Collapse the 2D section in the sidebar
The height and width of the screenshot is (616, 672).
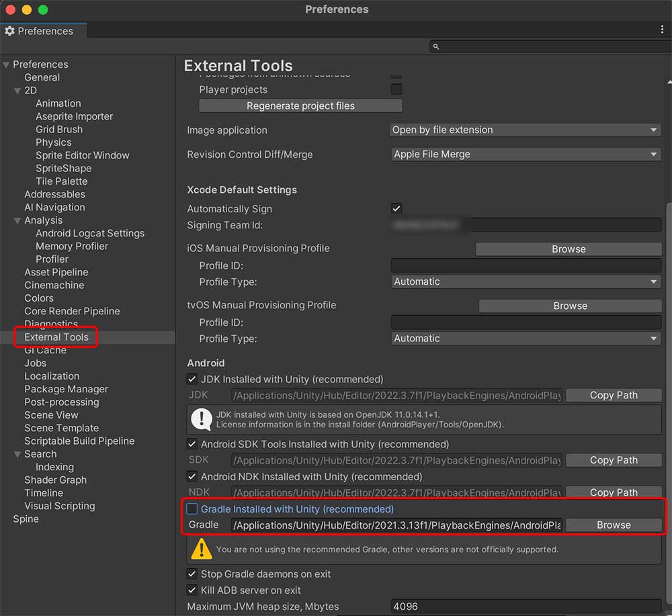click(17, 90)
